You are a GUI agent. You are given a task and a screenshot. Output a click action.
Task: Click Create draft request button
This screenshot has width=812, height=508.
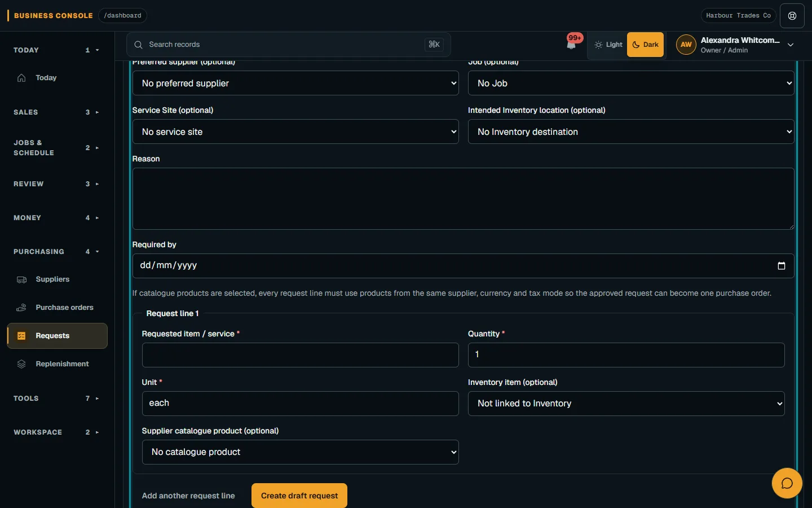[x=299, y=496]
